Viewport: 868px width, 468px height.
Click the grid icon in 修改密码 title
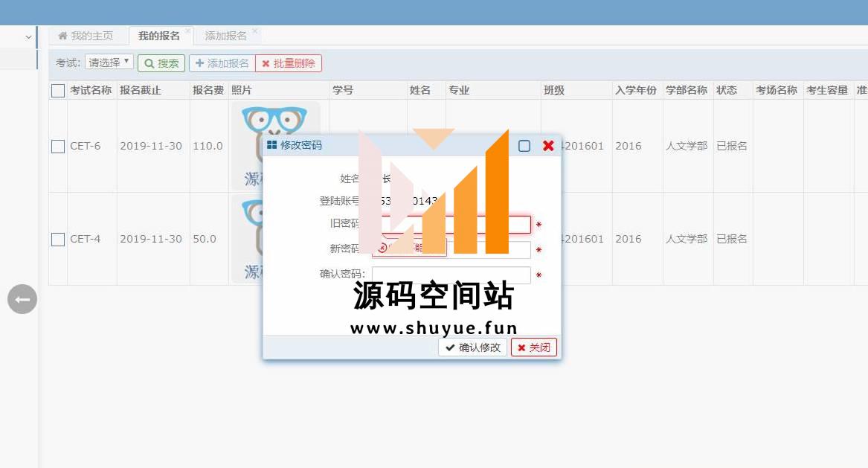tap(272, 145)
